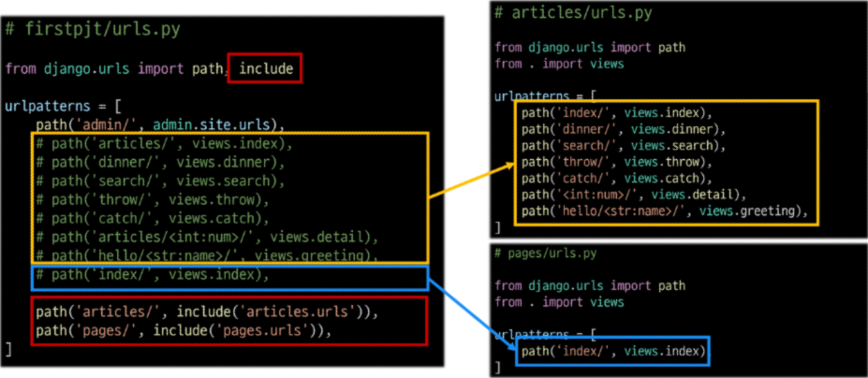Click line path('articles/', include('articles.urls'))
Image resolution: width=868 pixels, height=378 pixels.
[207, 313]
